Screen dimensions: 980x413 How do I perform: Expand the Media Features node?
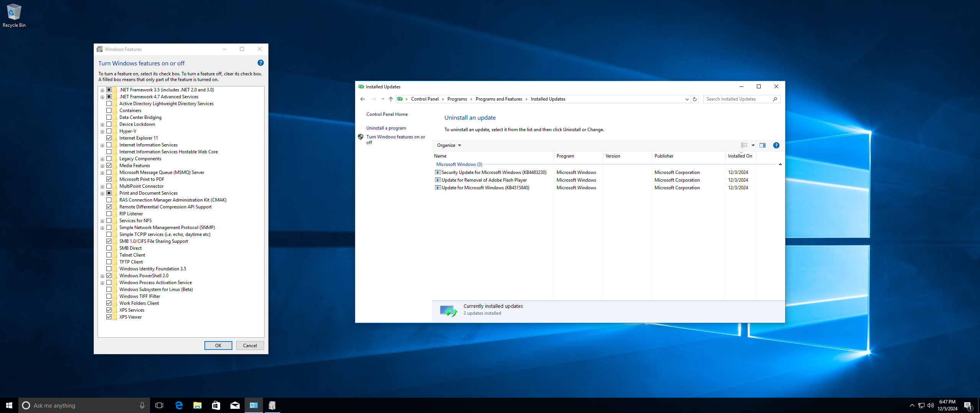(x=102, y=166)
